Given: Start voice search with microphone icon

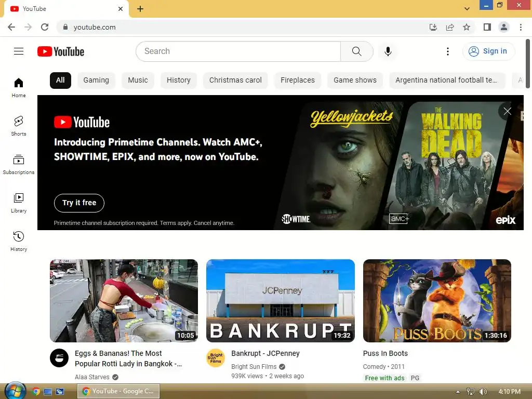Looking at the screenshot, I should click(x=388, y=51).
